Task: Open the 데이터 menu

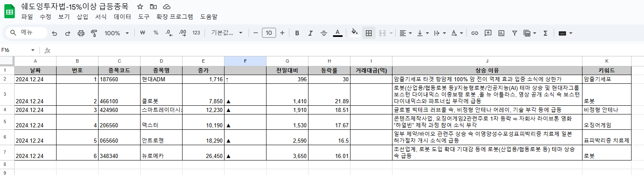Action: tap(122, 17)
